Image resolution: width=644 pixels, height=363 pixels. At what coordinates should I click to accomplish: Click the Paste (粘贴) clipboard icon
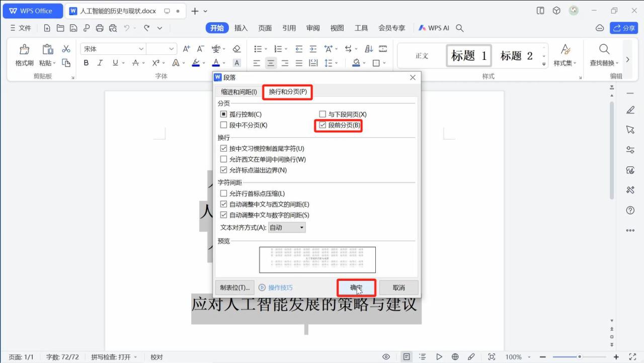(x=48, y=49)
